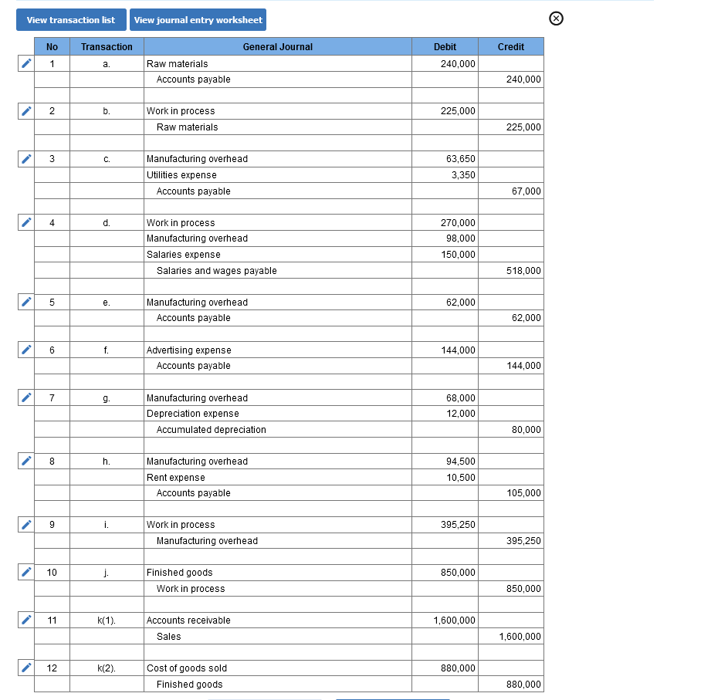728x700 pixels.
Task: Edit the Cost of goods sold entry
Action: (25, 668)
